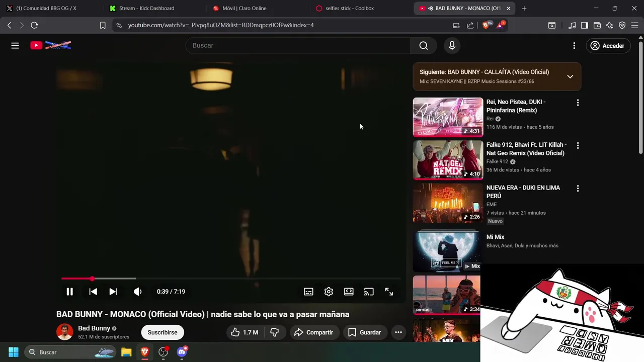Share the video using Compartir
The width and height of the screenshot is (644, 362).
click(x=314, y=332)
